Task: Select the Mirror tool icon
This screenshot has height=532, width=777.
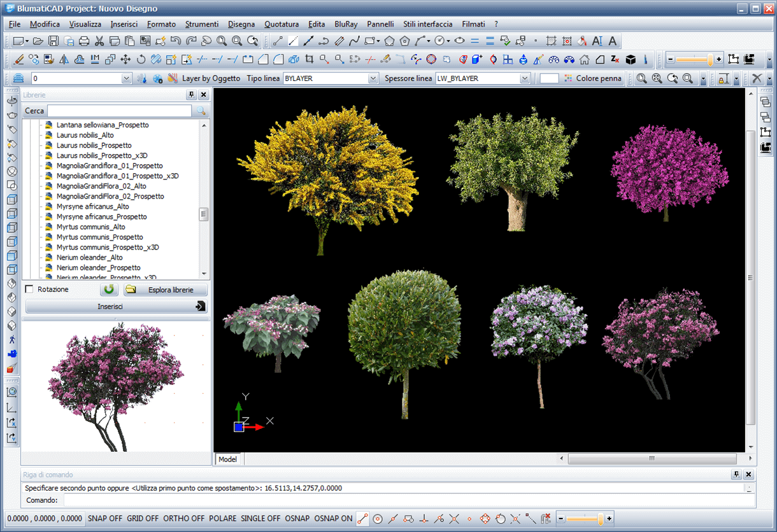Action: pos(64,60)
